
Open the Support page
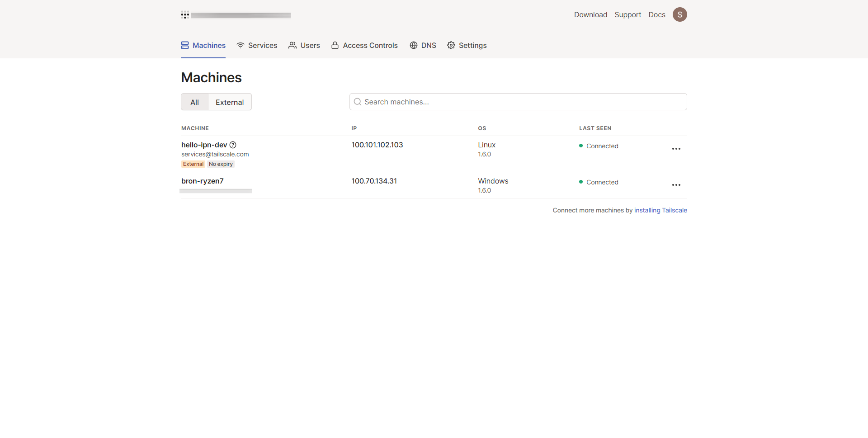[x=627, y=14]
